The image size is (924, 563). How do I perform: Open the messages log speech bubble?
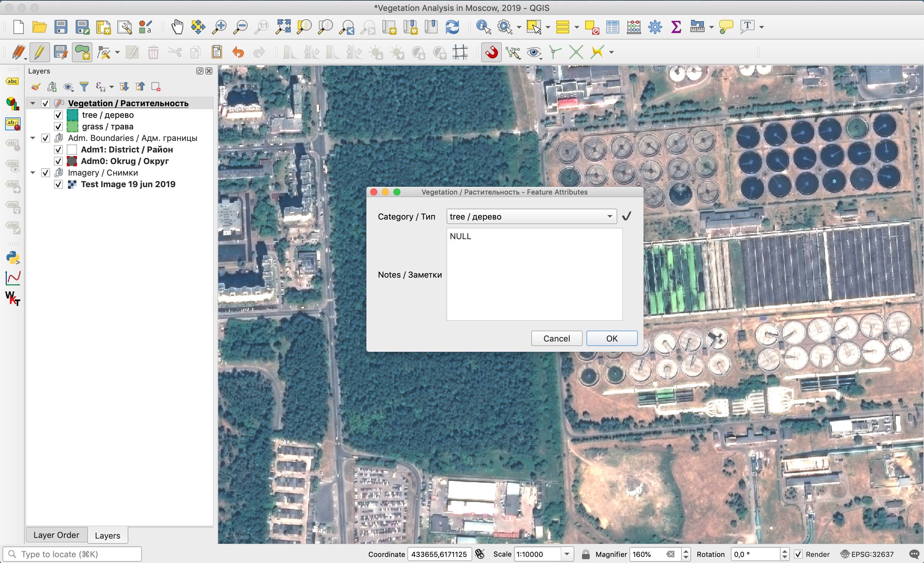(915, 554)
